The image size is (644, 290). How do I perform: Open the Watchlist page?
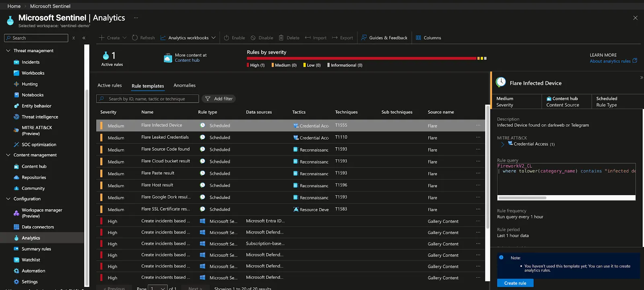(x=31, y=260)
